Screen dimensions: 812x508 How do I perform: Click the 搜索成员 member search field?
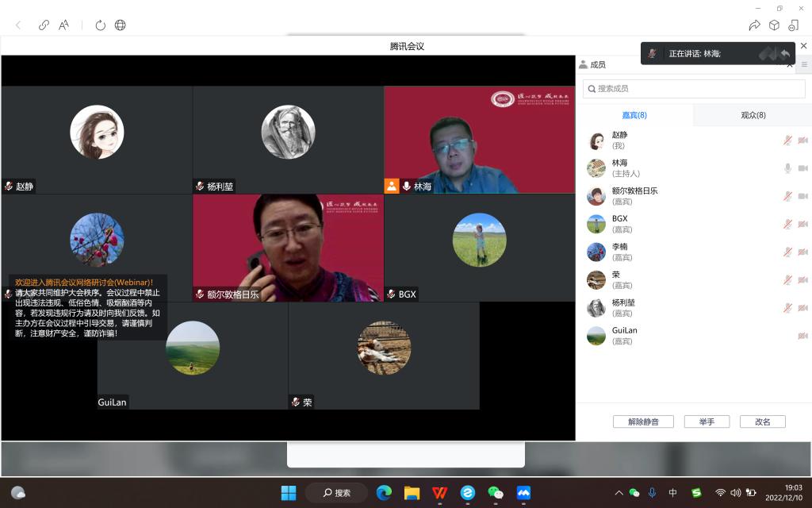click(693, 89)
